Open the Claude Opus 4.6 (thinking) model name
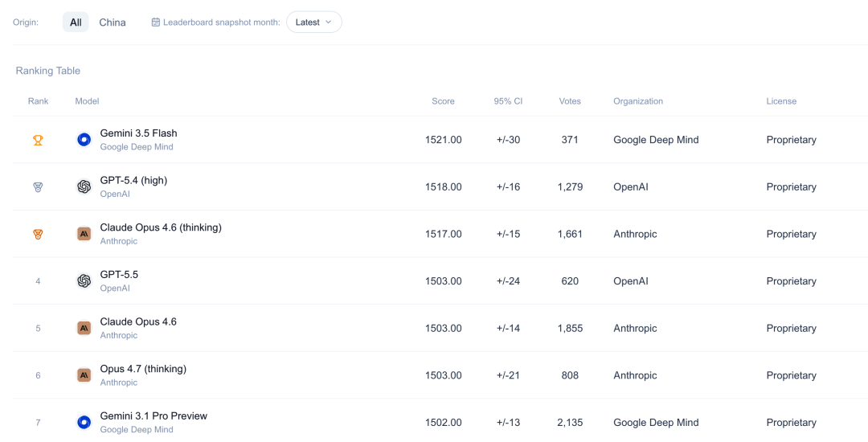Viewport: 868px width, 442px height. tap(161, 227)
